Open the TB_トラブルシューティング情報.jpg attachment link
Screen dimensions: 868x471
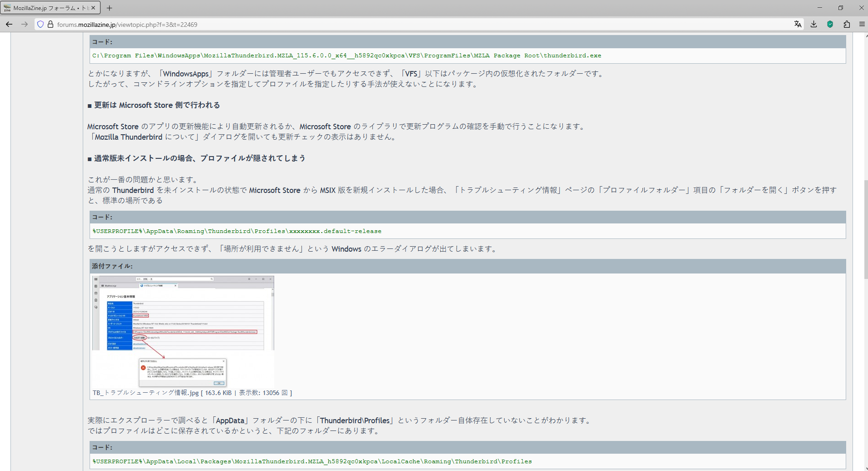coord(146,393)
